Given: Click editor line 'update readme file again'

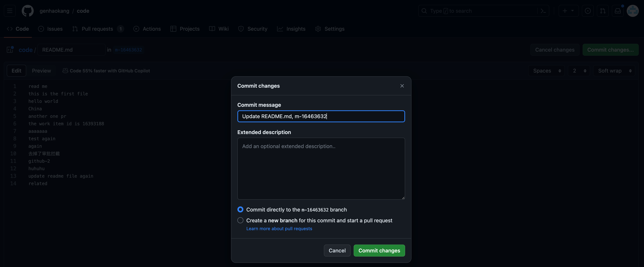Looking at the screenshot, I should tap(61, 176).
